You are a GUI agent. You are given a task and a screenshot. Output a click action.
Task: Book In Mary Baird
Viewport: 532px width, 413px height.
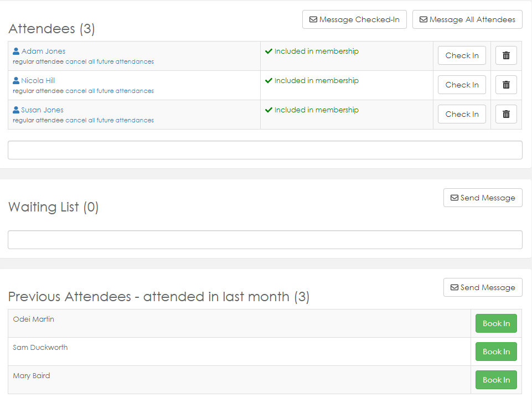click(496, 380)
